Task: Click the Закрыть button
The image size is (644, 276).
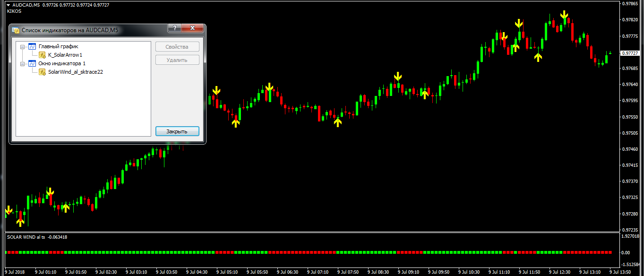Action: 177,131
